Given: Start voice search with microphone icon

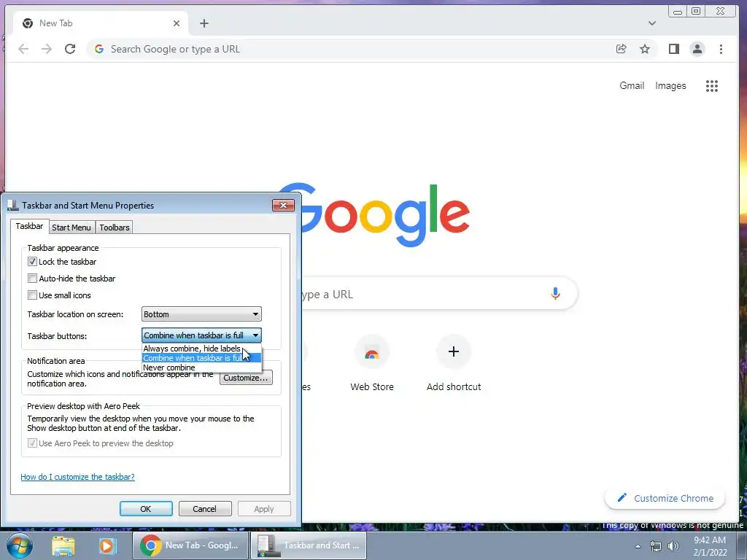Looking at the screenshot, I should (555, 293).
